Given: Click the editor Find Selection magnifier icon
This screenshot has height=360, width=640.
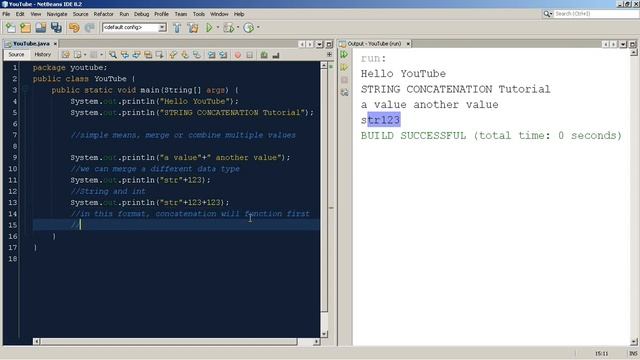Looking at the screenshot, I should (x=113, y=55).
